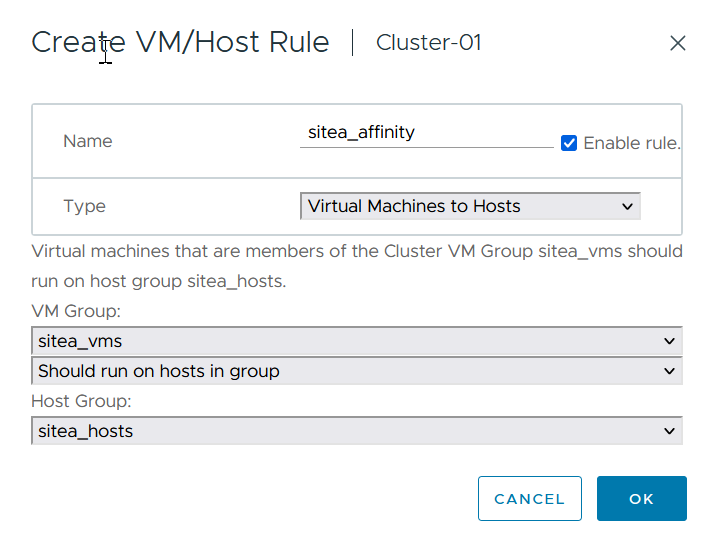This screenshot has width=712, height=546.
Task: Click the Cluster-01 text in the header
Action: click(x=428, y=43)
